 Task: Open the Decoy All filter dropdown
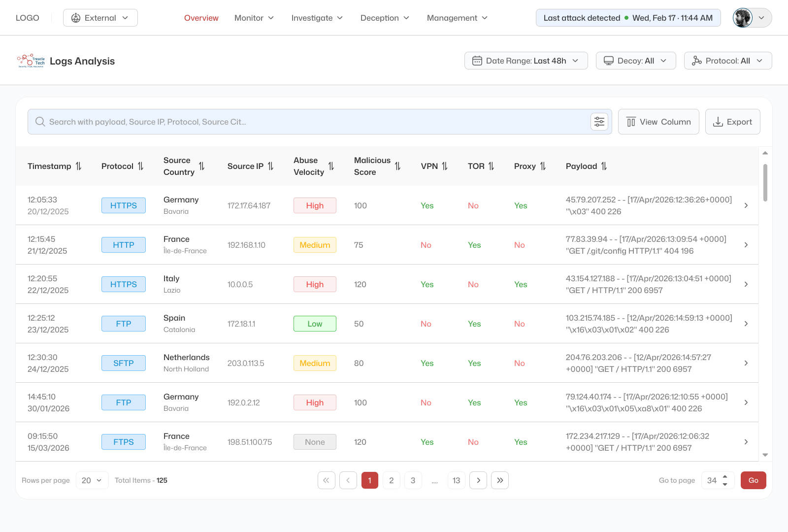636,61
